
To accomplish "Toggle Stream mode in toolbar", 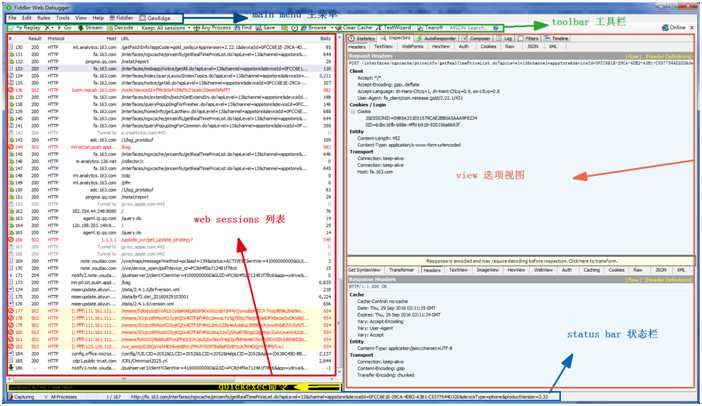I will (90, 28).
